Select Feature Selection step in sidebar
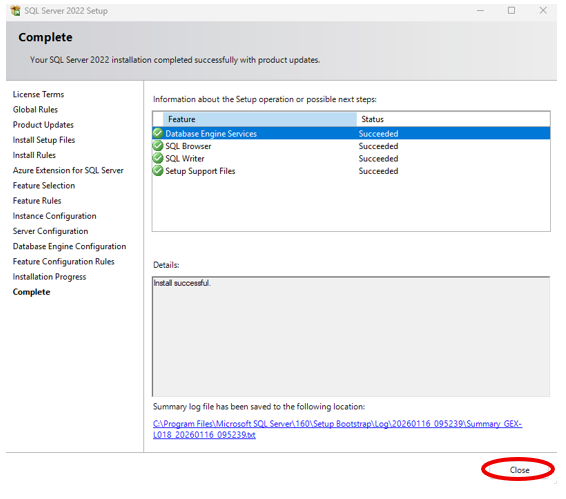566x499 pixels. pyautogui.click(x=44, y=185)
